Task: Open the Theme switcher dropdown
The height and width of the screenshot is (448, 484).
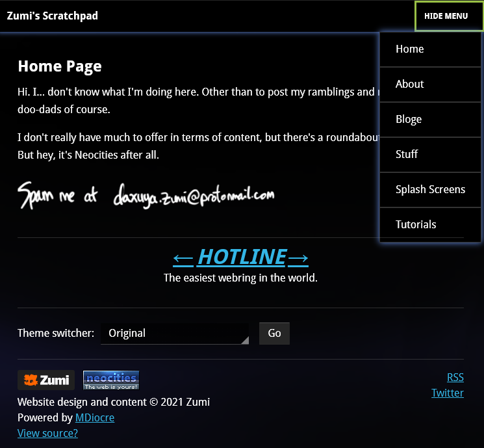Action: pyautogui.click(x=175, y=334)
